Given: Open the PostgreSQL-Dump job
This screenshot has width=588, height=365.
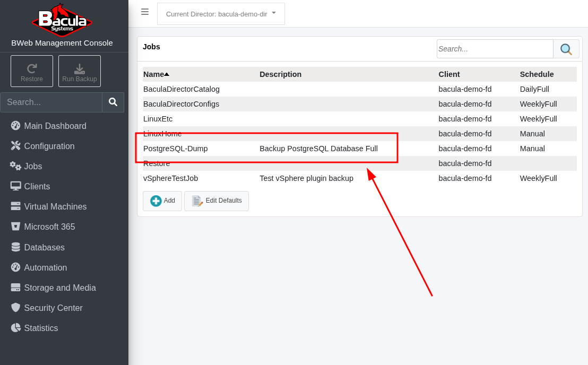Looking at the screenshot, I should [176, 149].
